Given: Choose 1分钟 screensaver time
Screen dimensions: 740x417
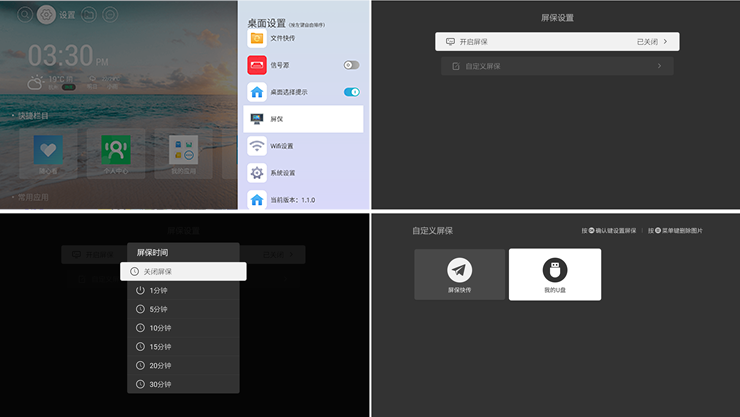Looking at the screenshot, I should coord(183,290).
